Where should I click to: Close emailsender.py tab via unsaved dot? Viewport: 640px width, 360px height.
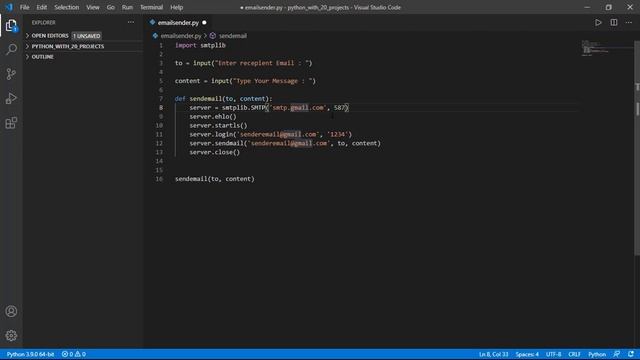(x=204, y=22)
